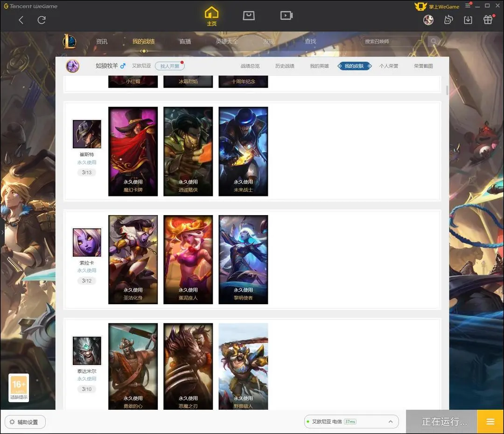
Task: Go back with the back arrow
Action: 21,20
